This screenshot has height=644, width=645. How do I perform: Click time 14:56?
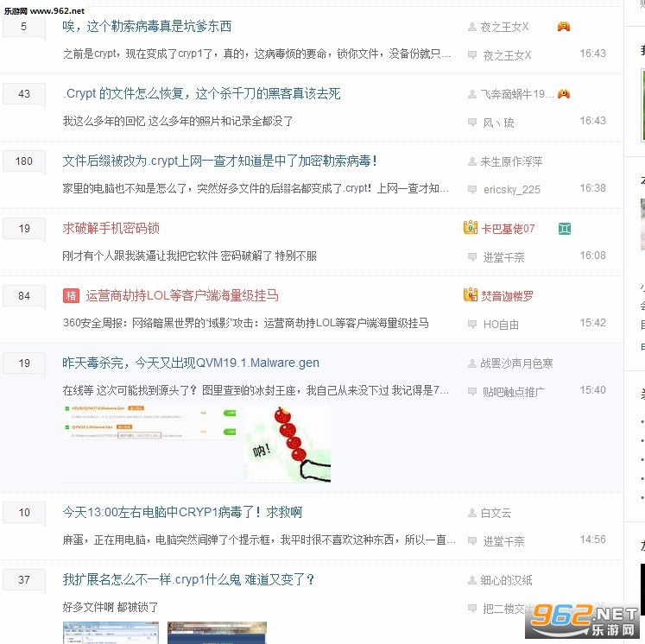coord(592,540)
